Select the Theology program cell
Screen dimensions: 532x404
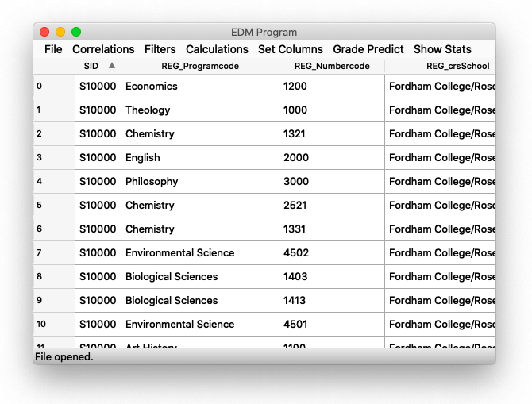199,110
